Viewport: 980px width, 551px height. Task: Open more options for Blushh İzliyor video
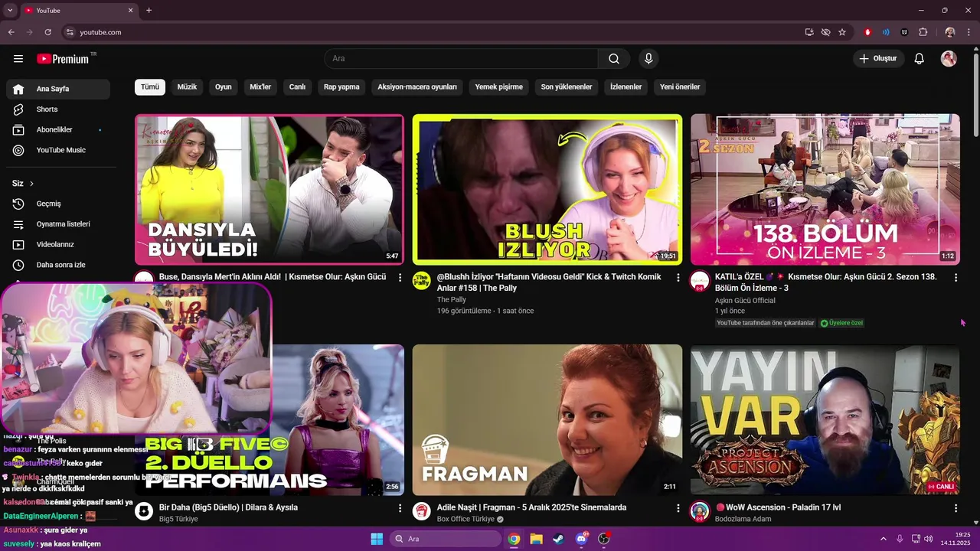click(x=678, y=277)
